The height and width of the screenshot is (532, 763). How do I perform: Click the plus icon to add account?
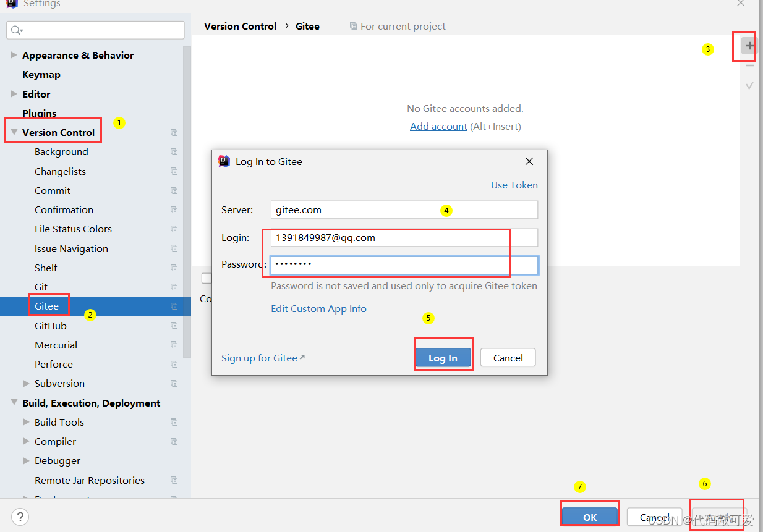749,46
